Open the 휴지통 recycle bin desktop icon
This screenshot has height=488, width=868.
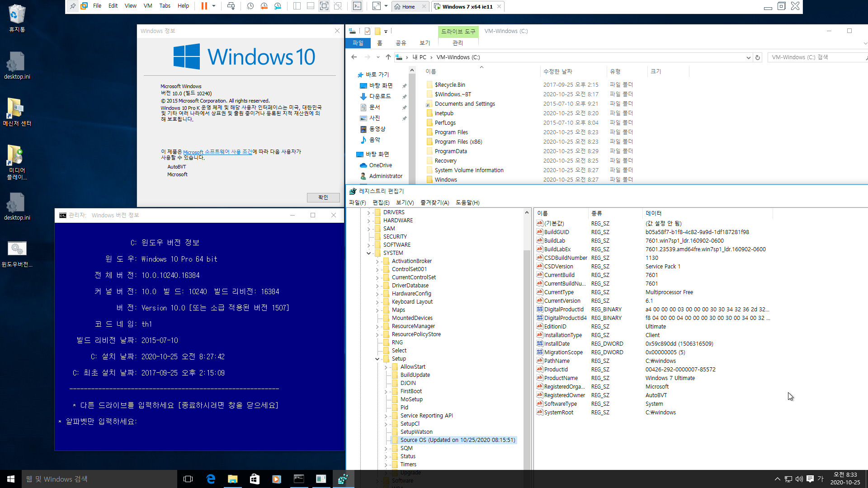[17, 18]
